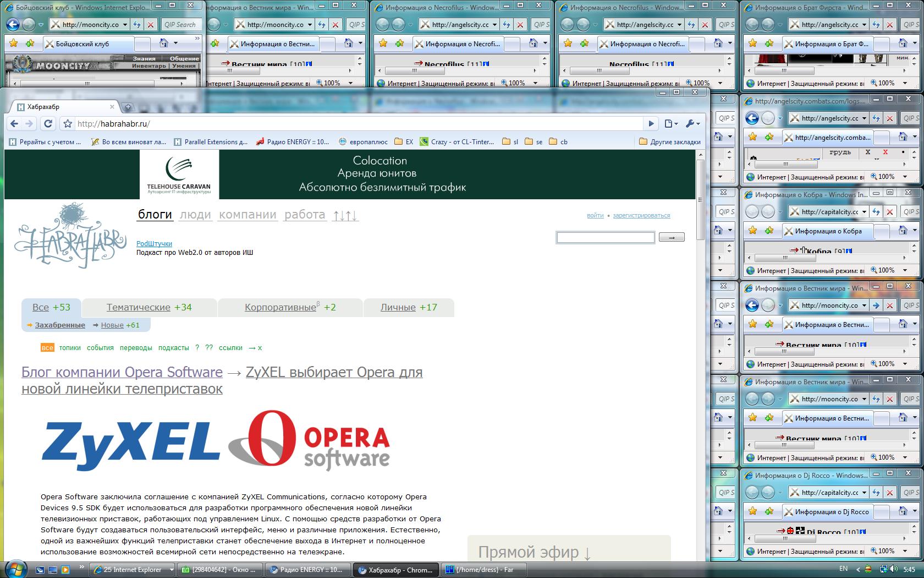Open the Crazy - от CL-Tinter bookmark
924x578 pixels.
point(457,142)
